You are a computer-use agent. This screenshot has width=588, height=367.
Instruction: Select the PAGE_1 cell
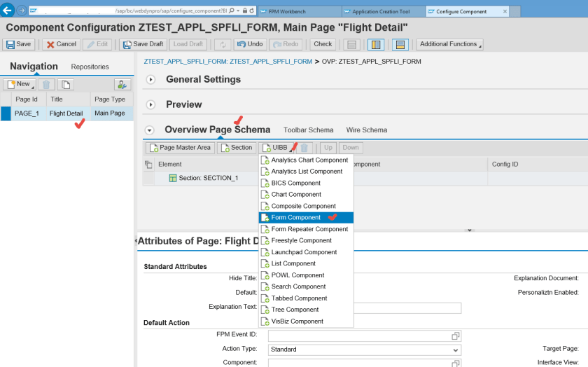point(28,113)
